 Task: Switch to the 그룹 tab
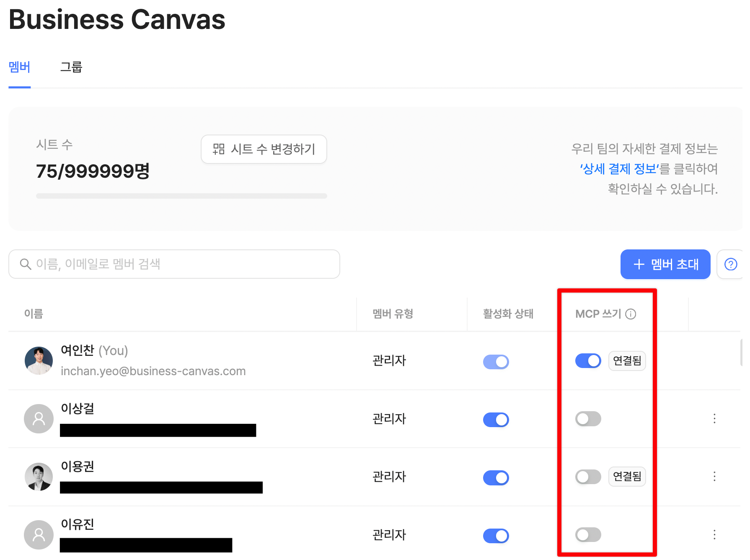point(71,67)
